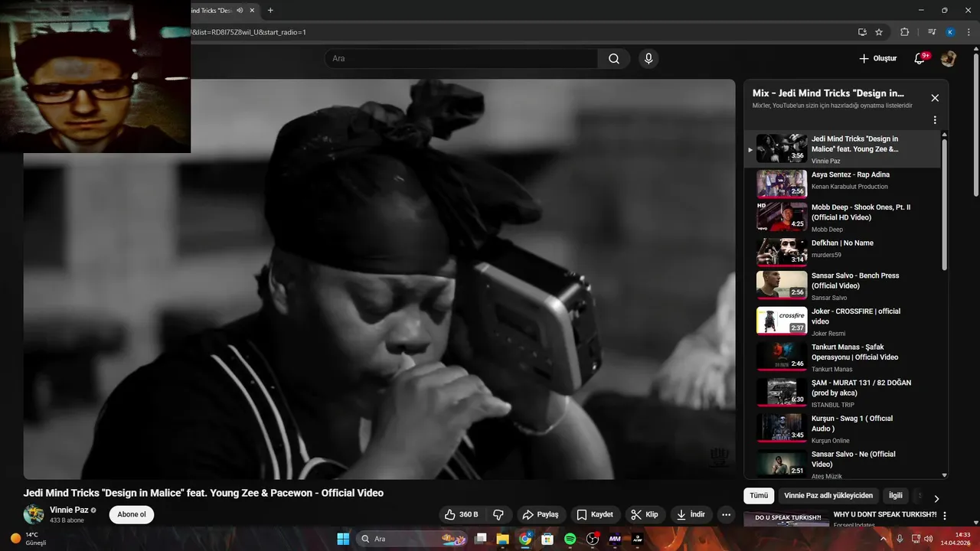980x551 pixels.
Task: Share the video with Paylaş
Action: coord(541,515)
